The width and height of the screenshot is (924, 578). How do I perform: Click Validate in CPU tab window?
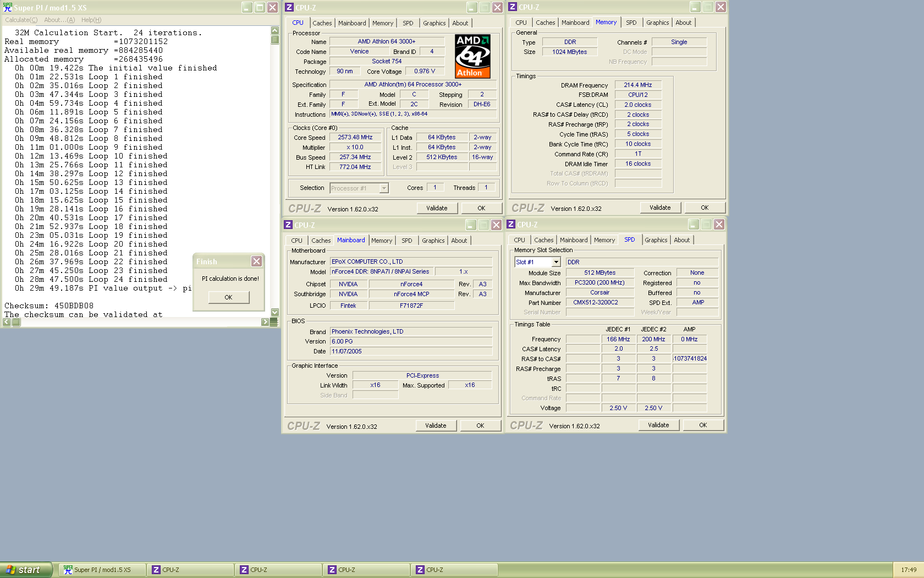(437, 208)
